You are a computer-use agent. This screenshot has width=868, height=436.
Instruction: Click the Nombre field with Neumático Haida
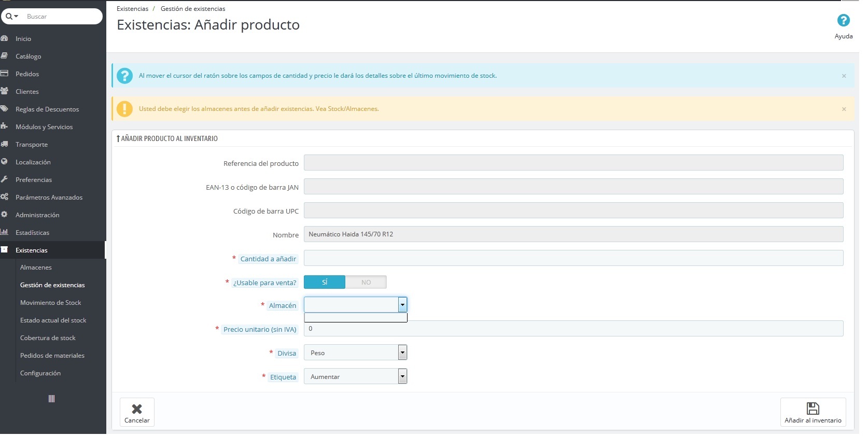coord(573,234)
